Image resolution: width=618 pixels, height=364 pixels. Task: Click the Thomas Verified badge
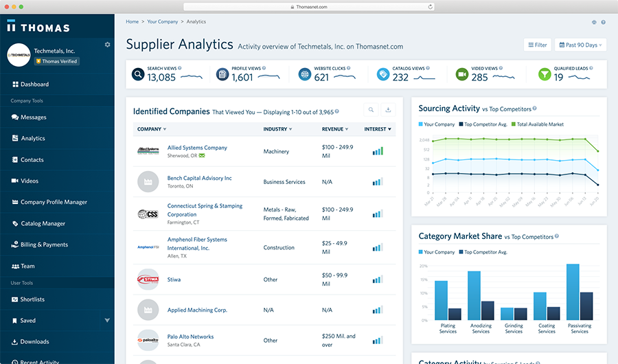click(57, 61)
